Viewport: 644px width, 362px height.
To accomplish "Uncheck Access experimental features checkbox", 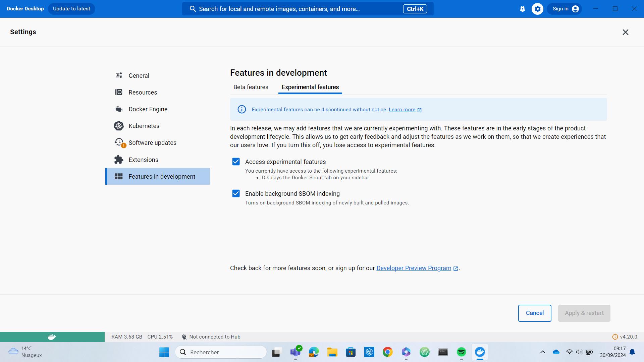I will click(236, 162).
